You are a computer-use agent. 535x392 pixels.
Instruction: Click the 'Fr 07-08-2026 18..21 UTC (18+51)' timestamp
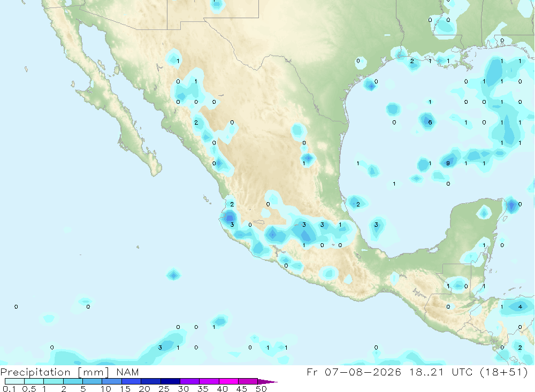[x=417, y=372]
